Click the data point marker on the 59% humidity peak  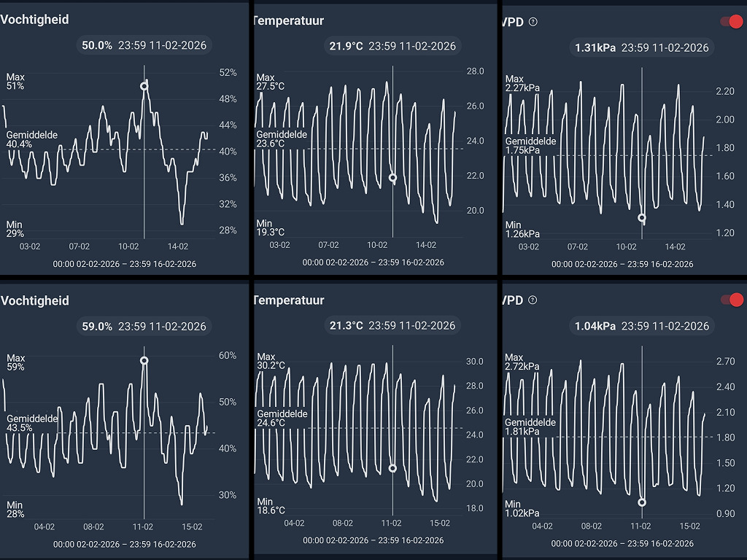(x=144, y=360)
